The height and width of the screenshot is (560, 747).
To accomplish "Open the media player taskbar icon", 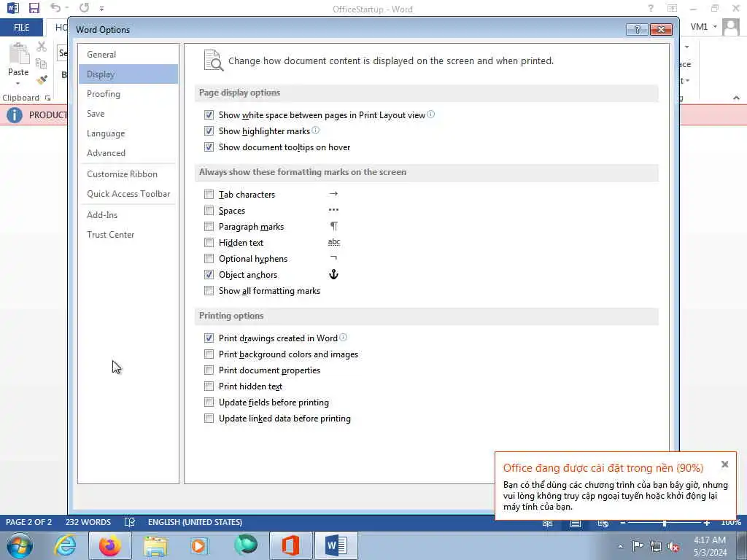I will [x=200, y=545].
